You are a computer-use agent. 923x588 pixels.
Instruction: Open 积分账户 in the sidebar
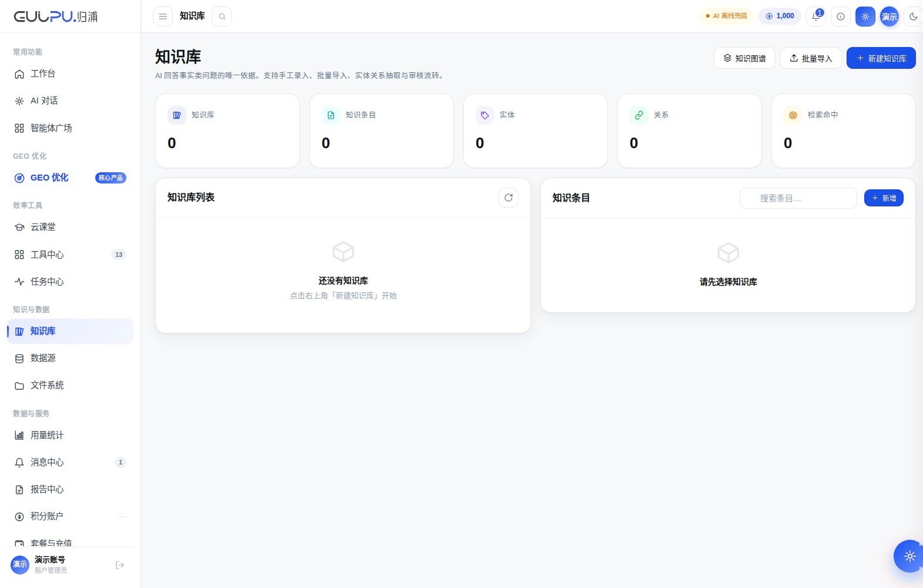pos(71,516)
